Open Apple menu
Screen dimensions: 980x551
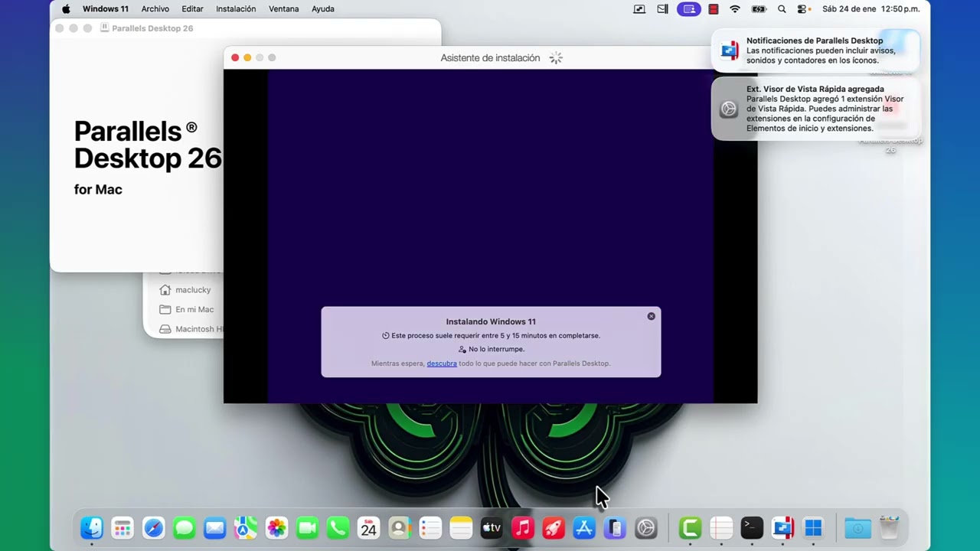click(66, 9)
